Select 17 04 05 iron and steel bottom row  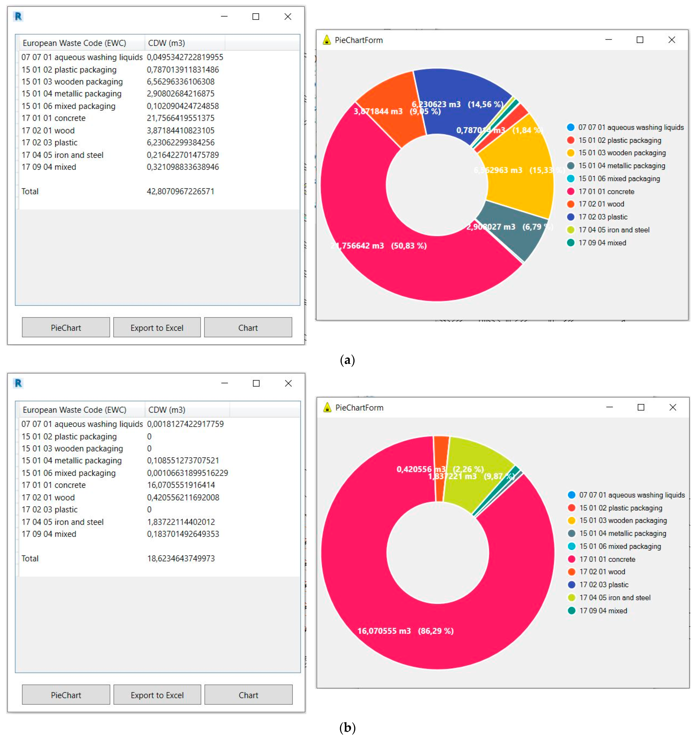tap(63, 522)
